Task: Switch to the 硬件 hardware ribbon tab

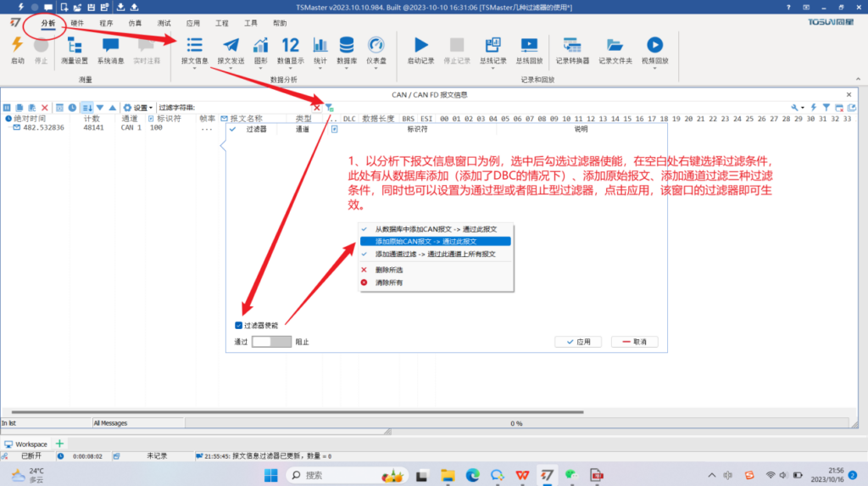Action: 77,24
